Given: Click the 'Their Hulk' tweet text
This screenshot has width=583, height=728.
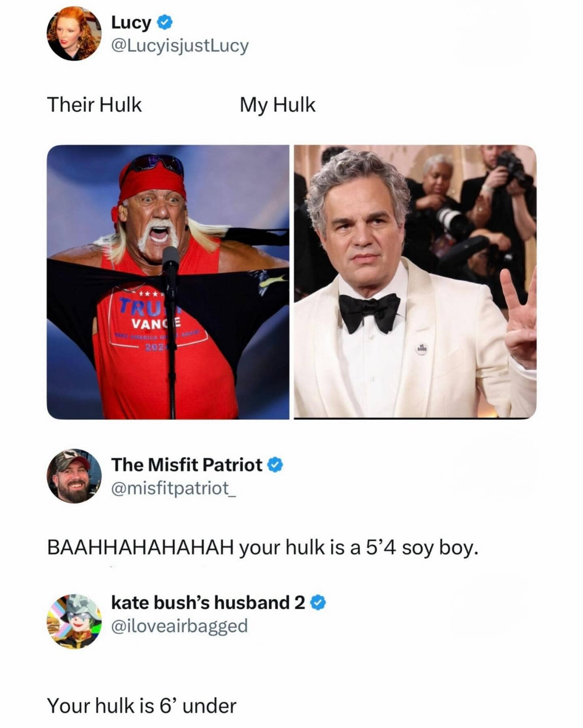Looking at the screenshot, I should pos(94,104).
